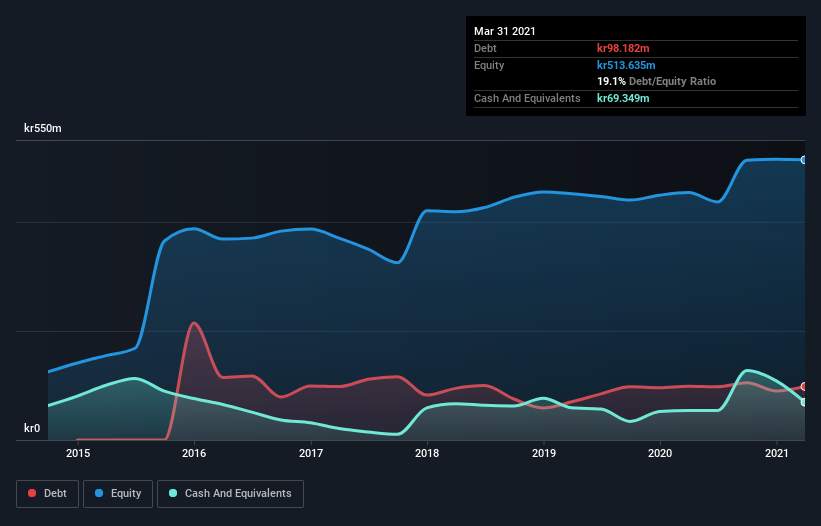Click the kr98.182m debt value
The width and height of the screenshot is (821, 526).
pyautogui.click(x=623, y=48)
